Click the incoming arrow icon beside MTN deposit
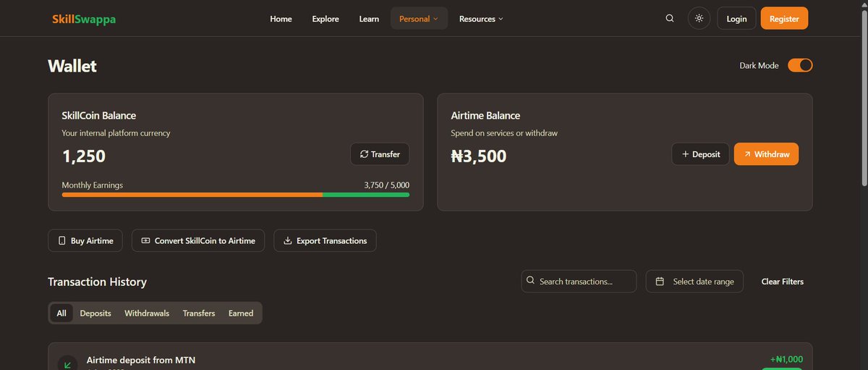 click(x=67, y=365)
